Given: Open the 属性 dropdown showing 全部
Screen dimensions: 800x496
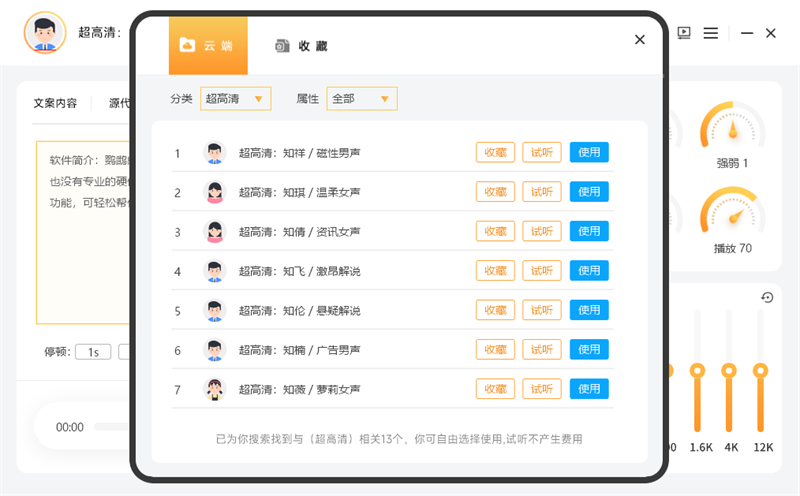Looking at the screenshot, I should click(361, 99).
